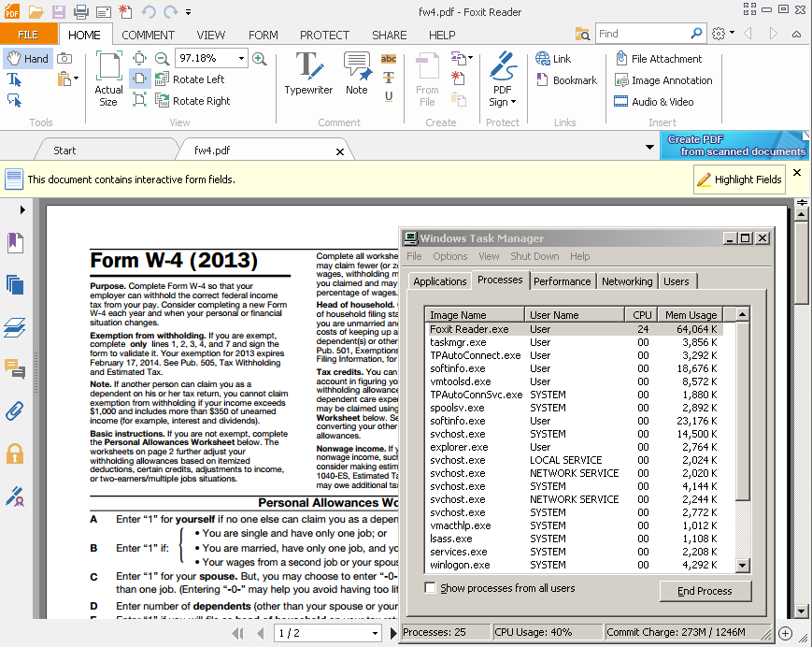Select the Strikeout text tool

(x=389, y=78)
